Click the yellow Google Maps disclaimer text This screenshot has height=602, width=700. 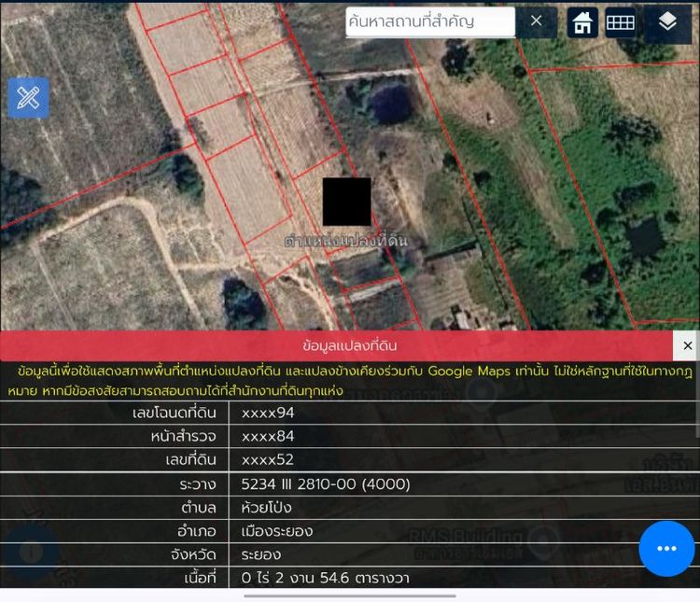coord(350,381)
